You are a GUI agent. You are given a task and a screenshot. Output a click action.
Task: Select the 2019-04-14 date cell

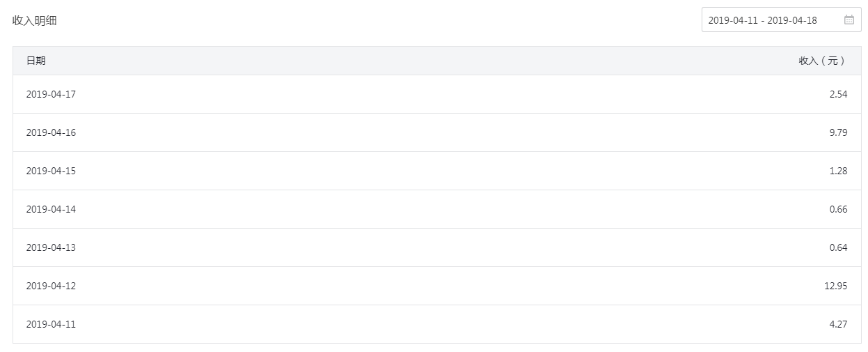click(x=51, y=209)
